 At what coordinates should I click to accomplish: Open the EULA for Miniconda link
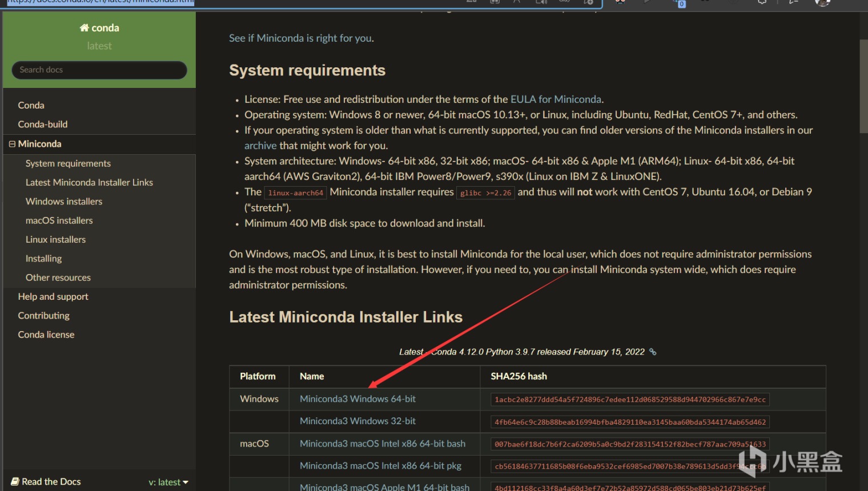556,99
